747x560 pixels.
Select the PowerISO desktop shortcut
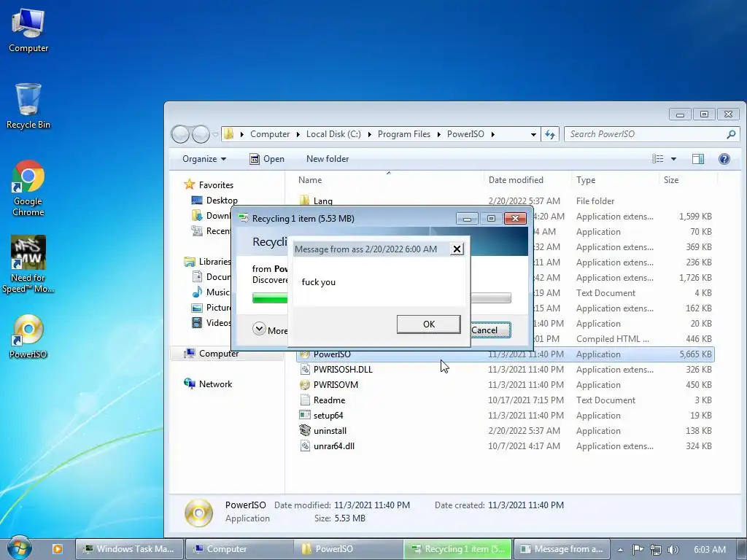click(28, 337)
